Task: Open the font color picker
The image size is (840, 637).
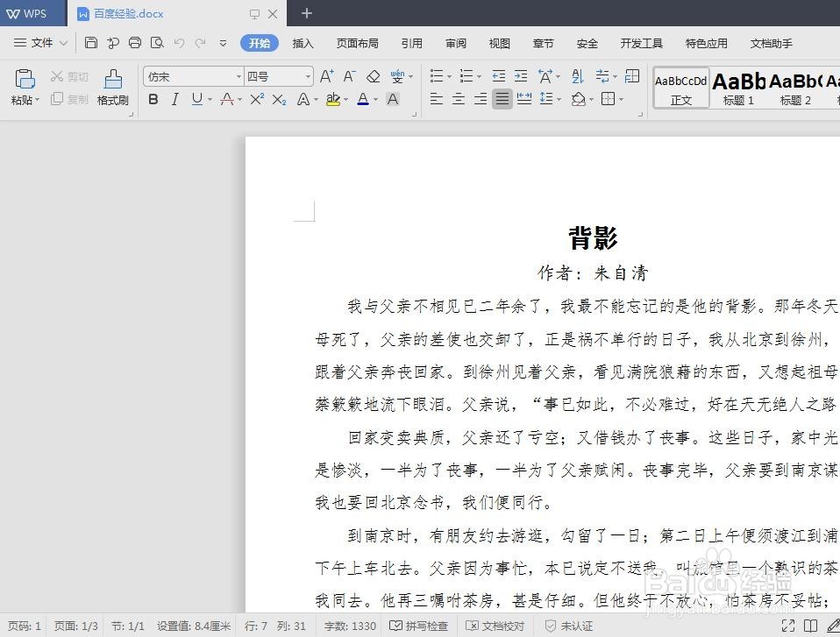Action: (x=362, y=99)
